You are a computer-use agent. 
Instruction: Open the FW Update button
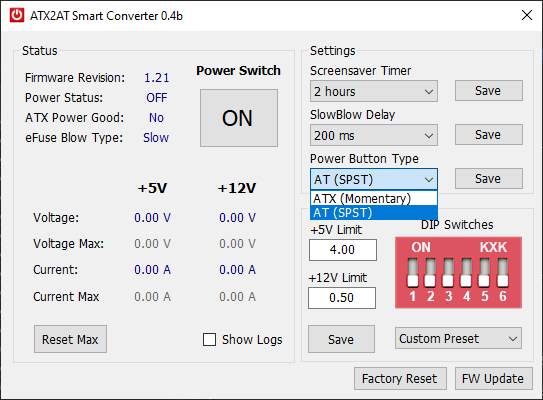tap(493, 379)
